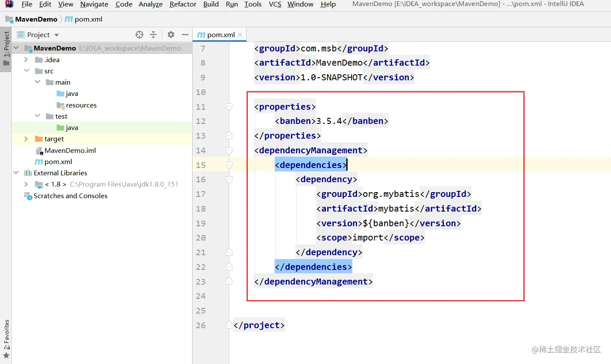Open the Code menu
The image size is (611, 364).
(124, 4)
